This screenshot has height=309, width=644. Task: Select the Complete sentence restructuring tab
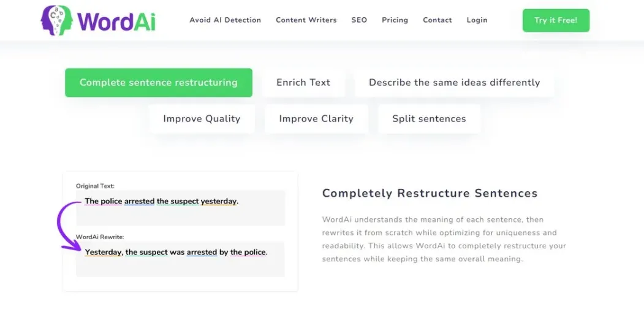(x=158, y=83)
